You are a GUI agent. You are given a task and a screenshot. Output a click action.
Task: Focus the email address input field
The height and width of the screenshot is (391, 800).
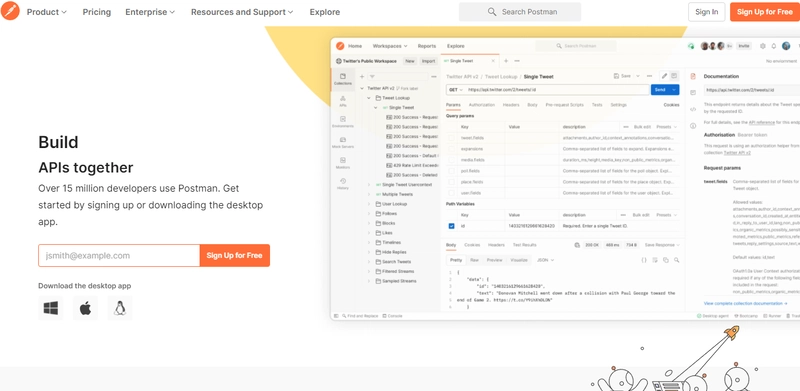click(x=119, y=255)
